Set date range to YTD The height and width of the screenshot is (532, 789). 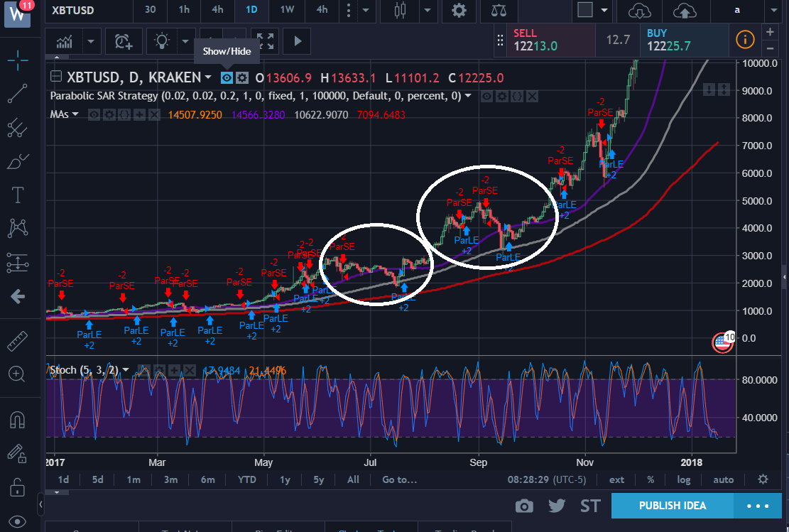pyautogui.click(x=246, y=479)
